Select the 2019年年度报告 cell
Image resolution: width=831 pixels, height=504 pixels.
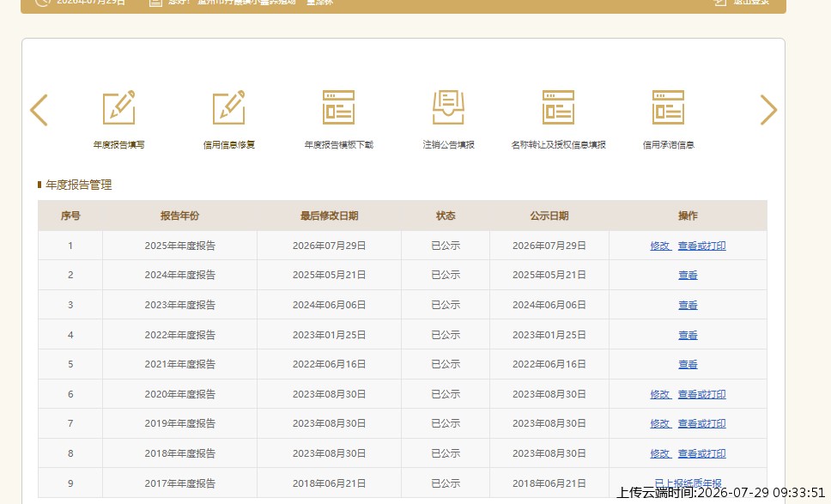pos(179,423)
